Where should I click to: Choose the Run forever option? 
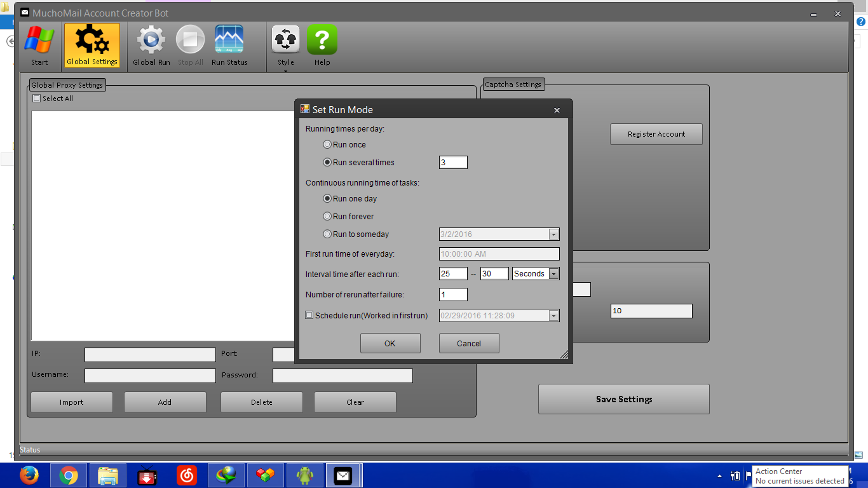(327, 217)
